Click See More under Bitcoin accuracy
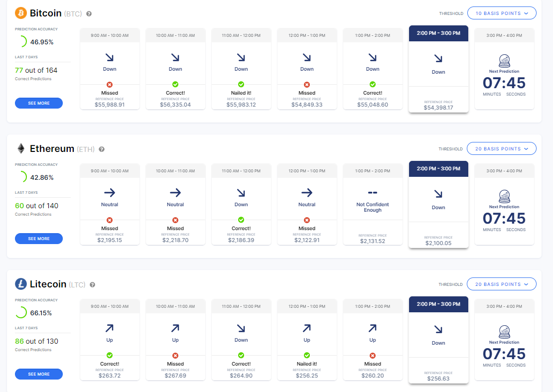This screenshot has height=392, width=553. (x=39, y=103)
